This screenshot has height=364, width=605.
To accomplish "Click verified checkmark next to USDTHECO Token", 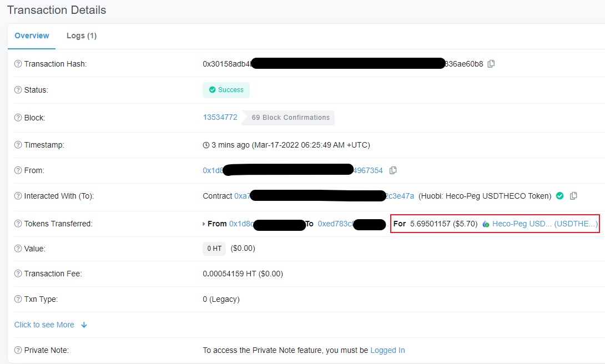I will (x=560, y=196).
